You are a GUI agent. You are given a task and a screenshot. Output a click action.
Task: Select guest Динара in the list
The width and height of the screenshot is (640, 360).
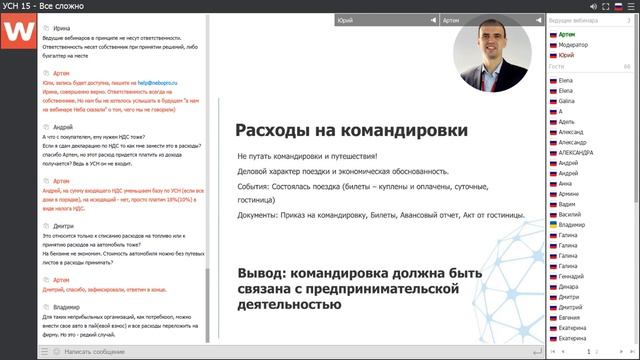pyautogui.click(x=568, y=287)
